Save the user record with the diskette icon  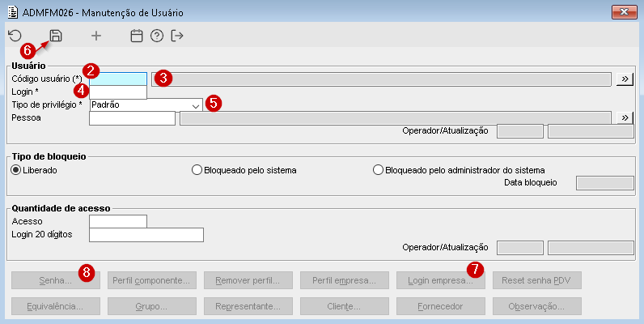click(x=56, y=36)
